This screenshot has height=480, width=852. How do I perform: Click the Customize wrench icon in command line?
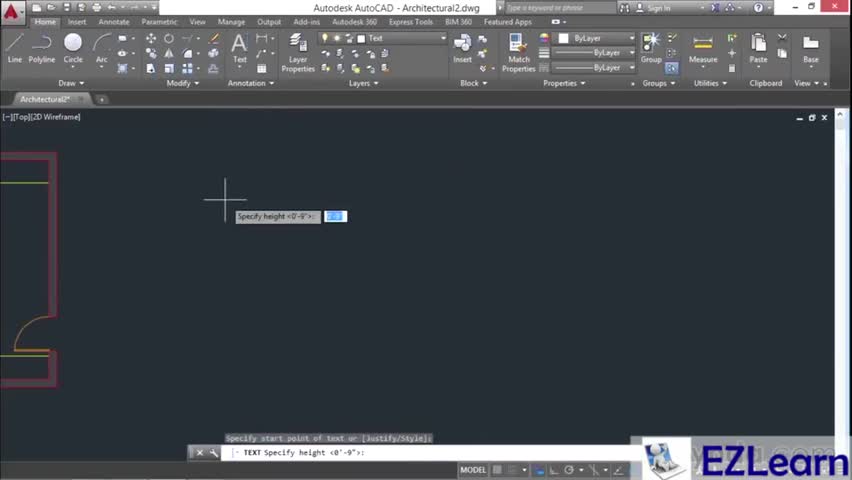[x=214, y=452]
